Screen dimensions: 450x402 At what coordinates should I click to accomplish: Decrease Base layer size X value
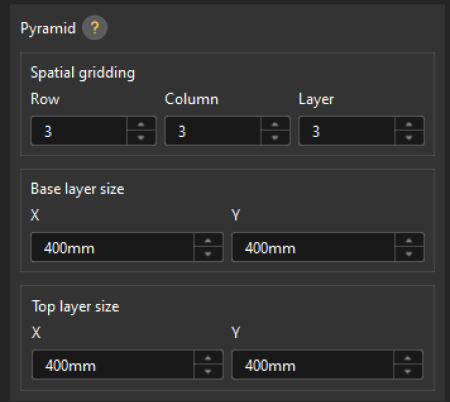(x=208, y=254)
